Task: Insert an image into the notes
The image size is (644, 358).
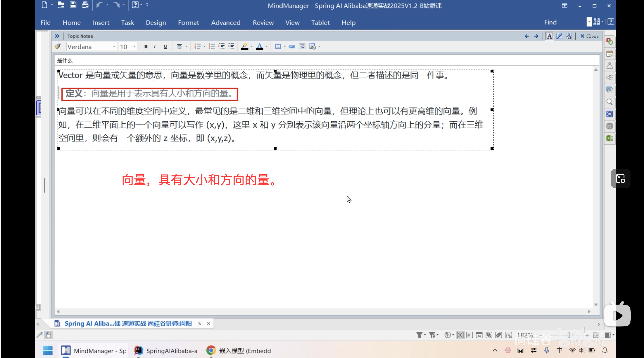Action: [302, 47]
